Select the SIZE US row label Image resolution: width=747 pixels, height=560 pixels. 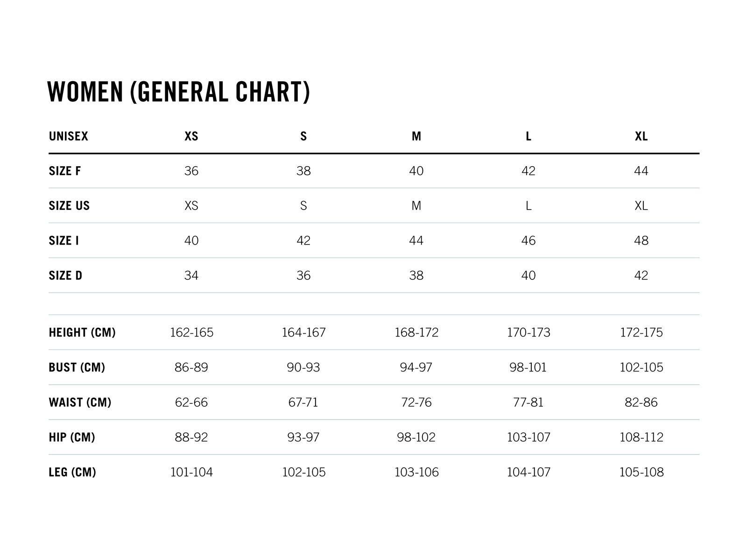pos(69,206)
